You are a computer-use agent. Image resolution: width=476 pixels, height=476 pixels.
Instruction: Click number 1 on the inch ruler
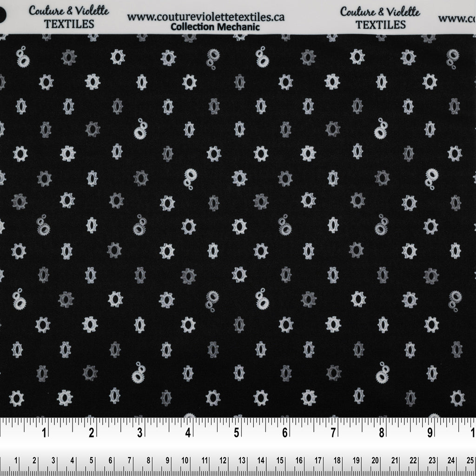pos(45,434)
